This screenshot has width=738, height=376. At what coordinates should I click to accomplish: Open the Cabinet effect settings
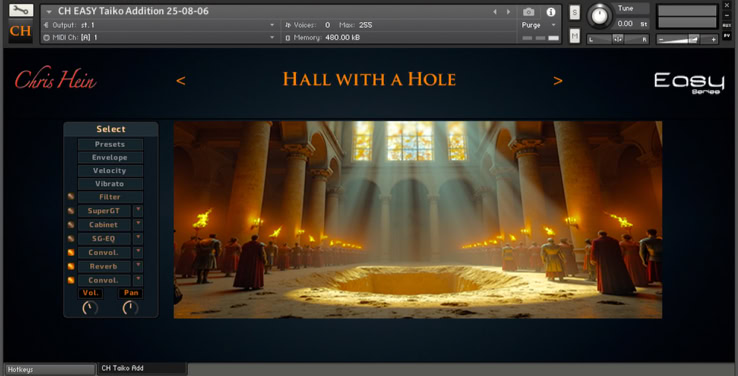pyautogui.click(x=104, y=224)
